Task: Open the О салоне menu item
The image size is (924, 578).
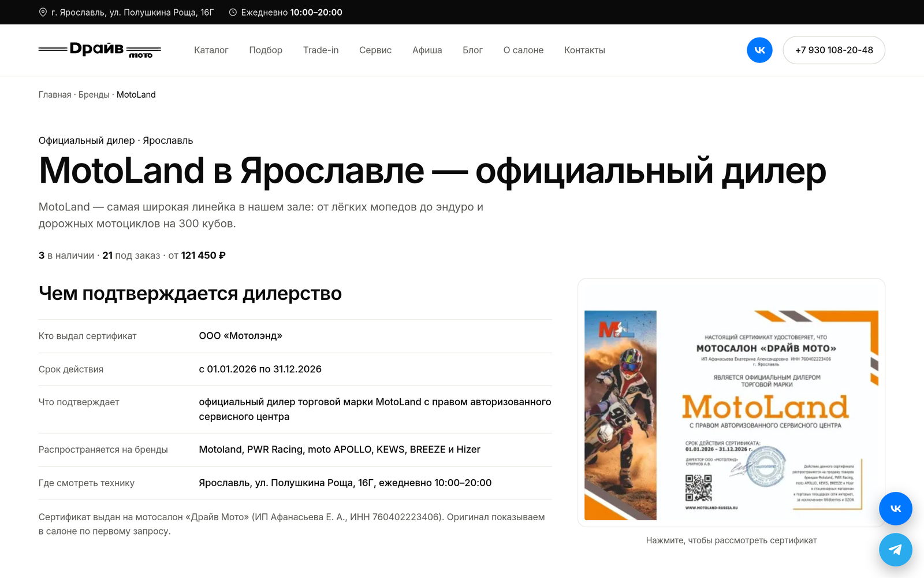Action: pos(523,50)
